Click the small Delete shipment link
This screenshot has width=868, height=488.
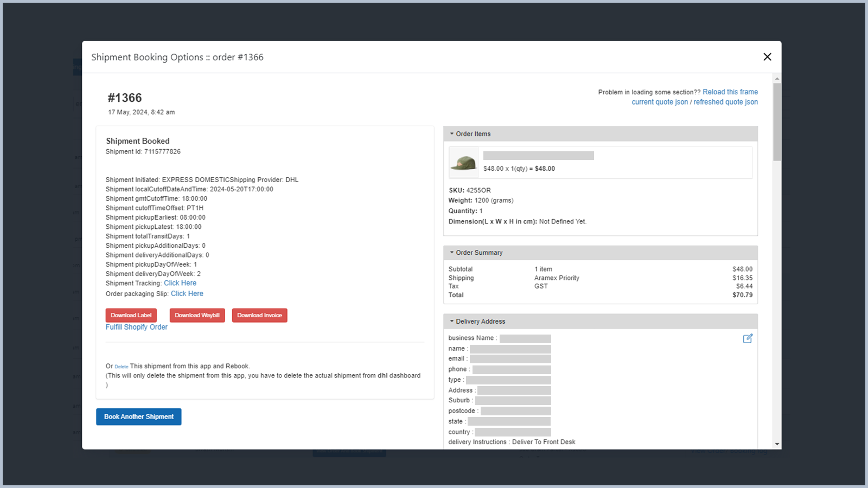pos(122,367)
